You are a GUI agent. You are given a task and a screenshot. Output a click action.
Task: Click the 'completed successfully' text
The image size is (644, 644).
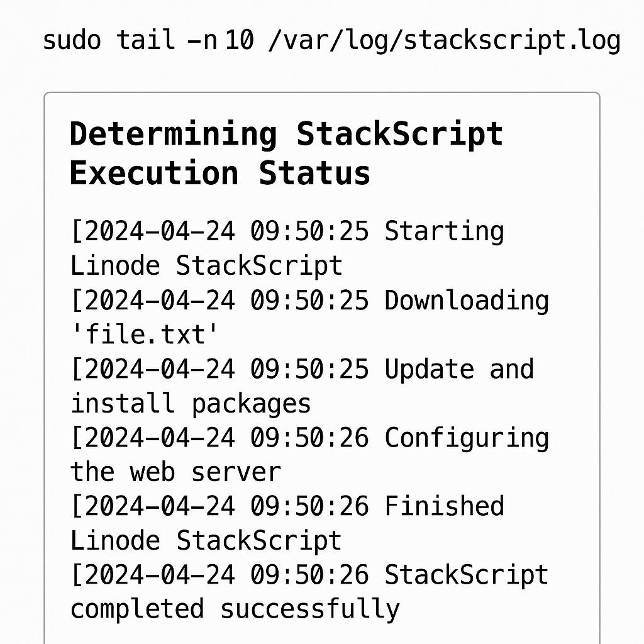235,609
